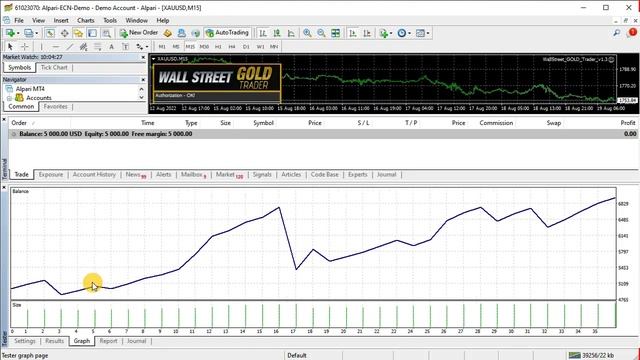Screen dimensions: 640x360
Task: Switch chart to candlesticks style
Action: pyautogui.click(x=277, y=33)
